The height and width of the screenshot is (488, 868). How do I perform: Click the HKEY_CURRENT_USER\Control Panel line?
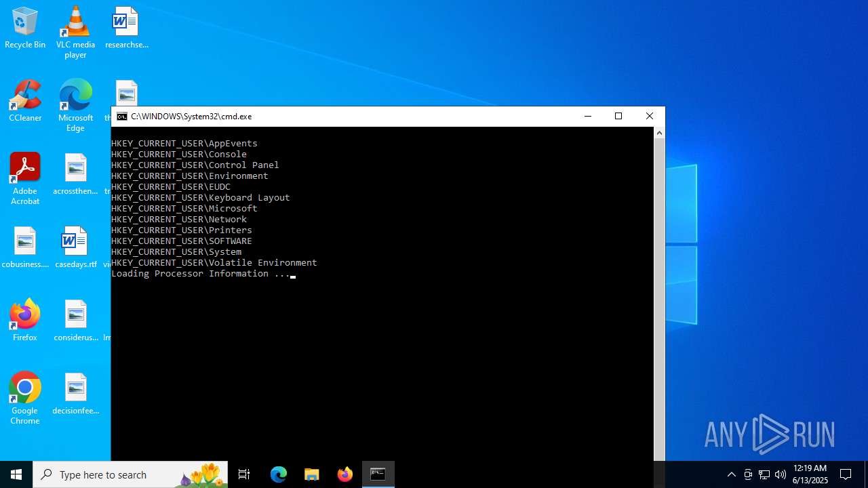click(195, 165)
